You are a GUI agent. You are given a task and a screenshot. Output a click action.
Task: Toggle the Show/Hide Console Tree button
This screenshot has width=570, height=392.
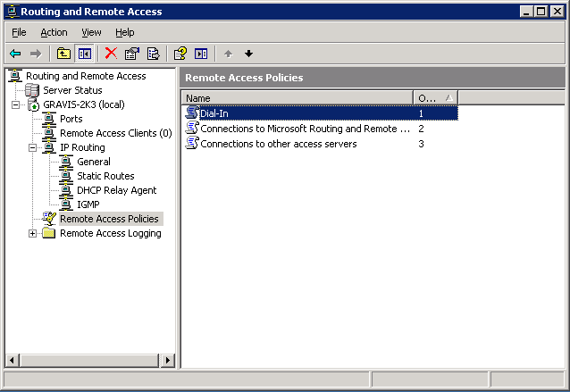(x=84, y=54)
